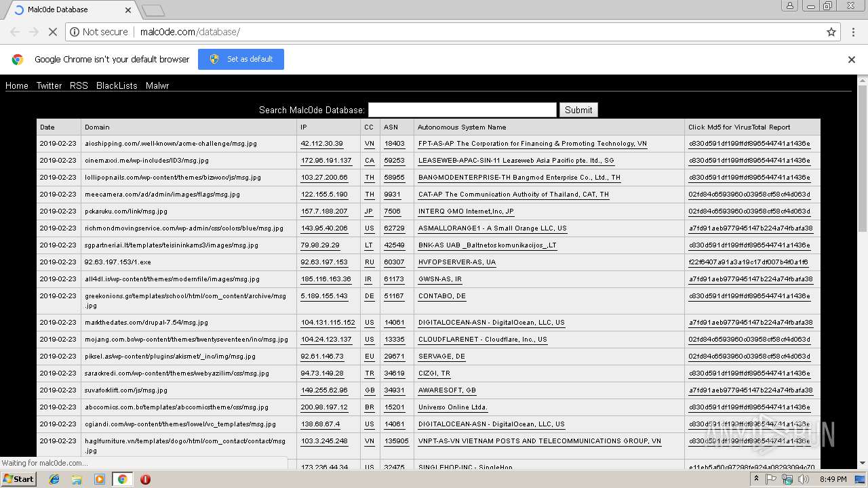Open CLOUDFLARENET - Cloudflare, Inc., US link
Screen dimensions: 868x488
482,340
